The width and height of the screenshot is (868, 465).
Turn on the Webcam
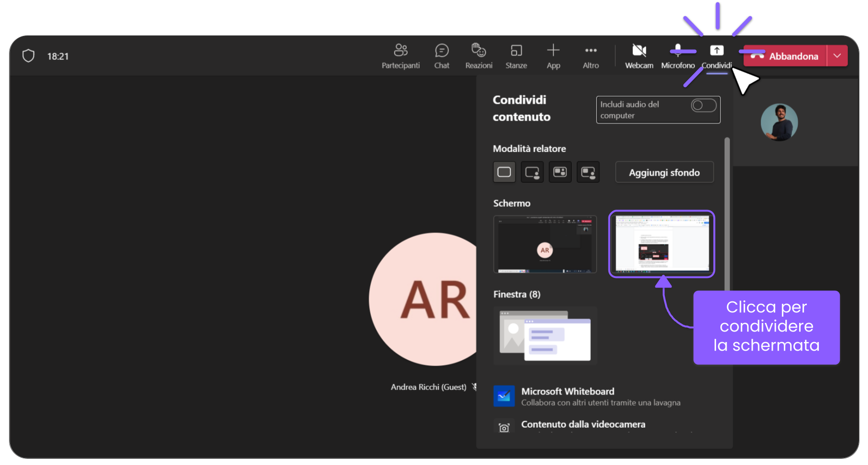tap(639, 56)
